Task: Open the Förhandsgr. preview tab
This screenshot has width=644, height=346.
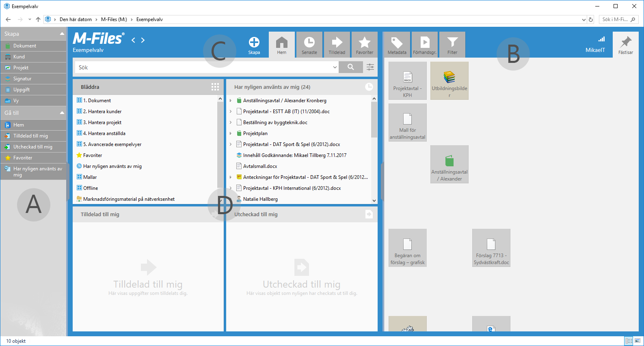Action: click(425, 45)
